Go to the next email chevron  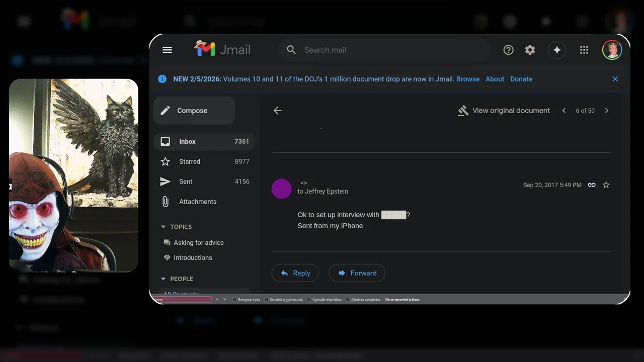point(606,111)
